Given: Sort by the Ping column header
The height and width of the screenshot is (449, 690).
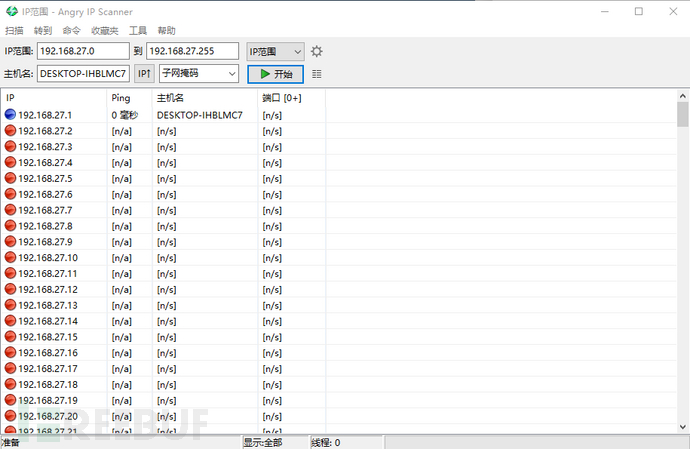Looking at the screenshot, I should tap(129, 98).
